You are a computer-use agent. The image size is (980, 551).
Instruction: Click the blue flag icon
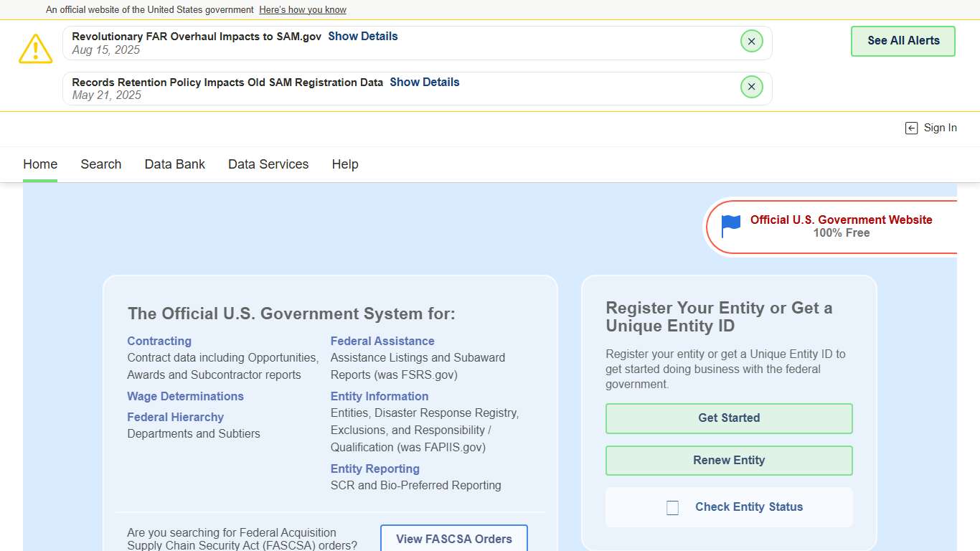(x=730, y=226)
